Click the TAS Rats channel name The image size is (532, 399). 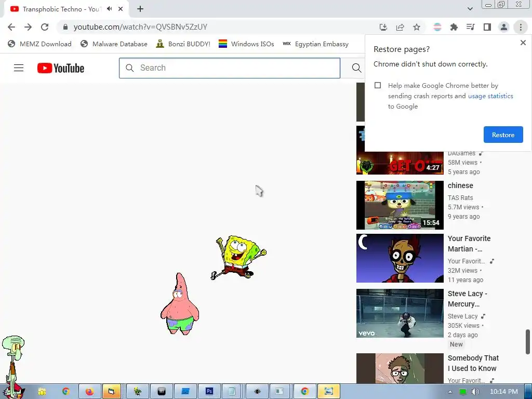(460, 197)
